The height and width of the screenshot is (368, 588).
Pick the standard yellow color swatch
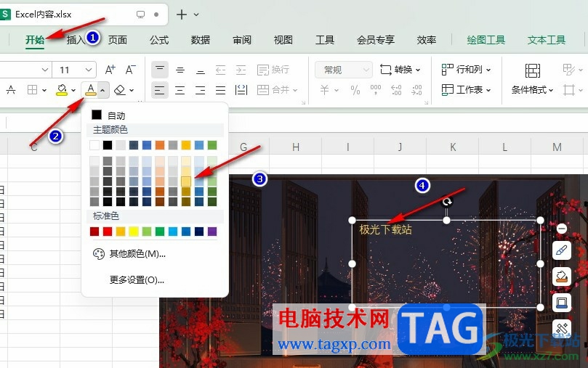coord(134,232)
